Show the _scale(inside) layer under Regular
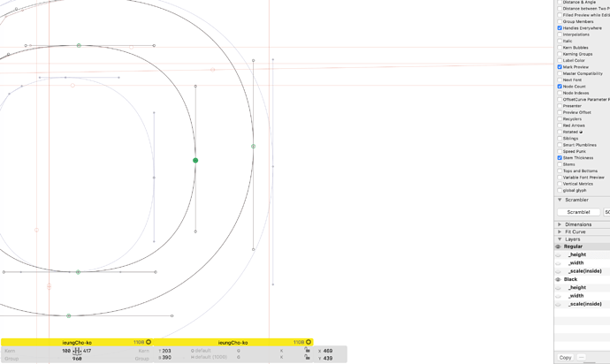The width and height of the screenshot is (610, 364). [x=558, y=271]
